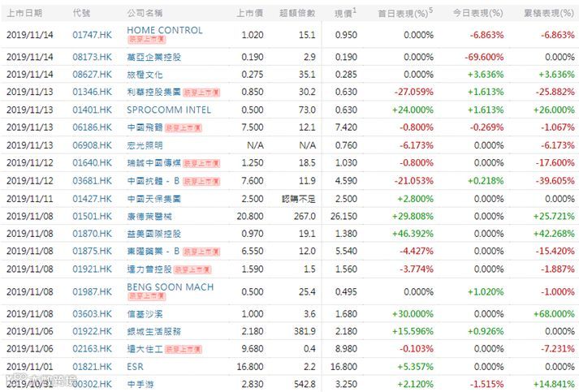579x392 pixels.
Task: Open the 宏光照明 company link
Action: coord(145,145)
